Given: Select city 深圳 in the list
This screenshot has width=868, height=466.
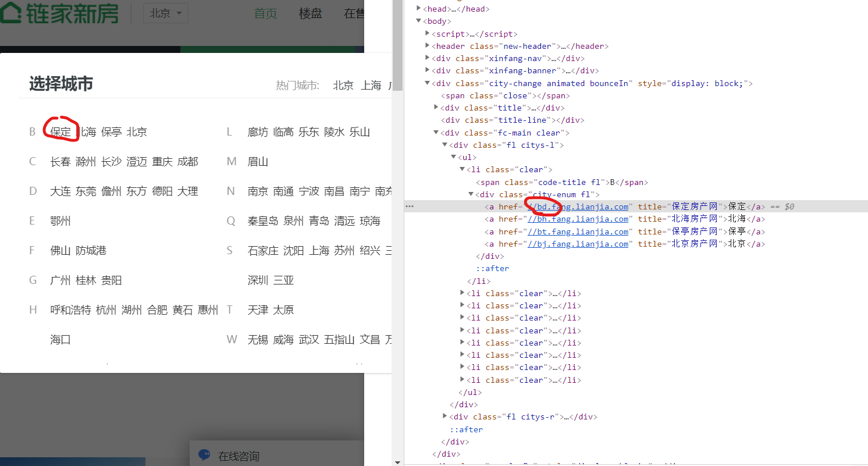Looking at the screenshot, I should pos(258,280).
